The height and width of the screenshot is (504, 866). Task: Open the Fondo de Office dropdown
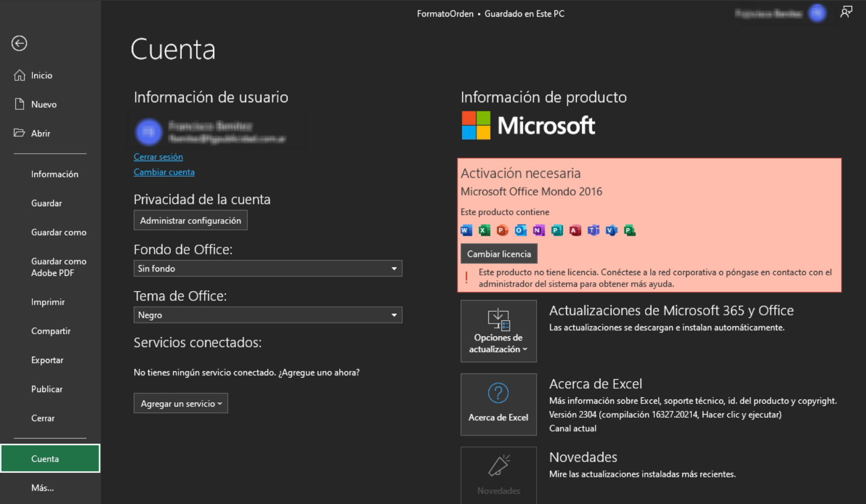[268, 268]
